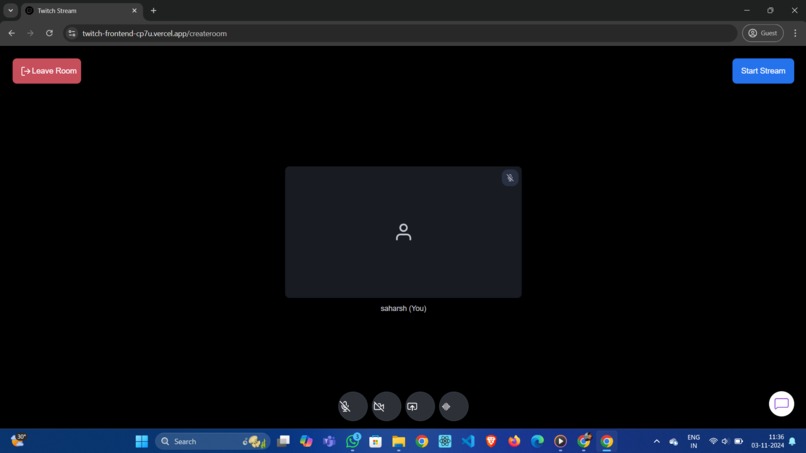The width and height of the screenshot is (806, 453).
Task: Go forward in browser history
Action: (x=30, y=33)
